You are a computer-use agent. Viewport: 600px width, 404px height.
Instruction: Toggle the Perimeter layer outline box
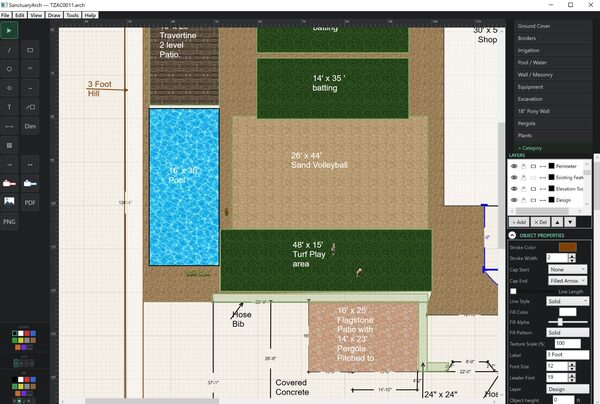click(x=533, y=166)
